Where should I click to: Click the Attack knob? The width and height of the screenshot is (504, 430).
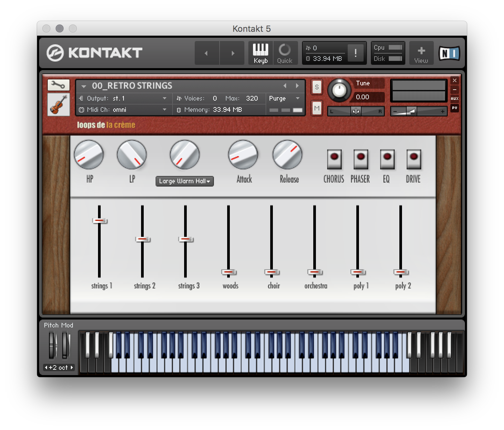243,155
